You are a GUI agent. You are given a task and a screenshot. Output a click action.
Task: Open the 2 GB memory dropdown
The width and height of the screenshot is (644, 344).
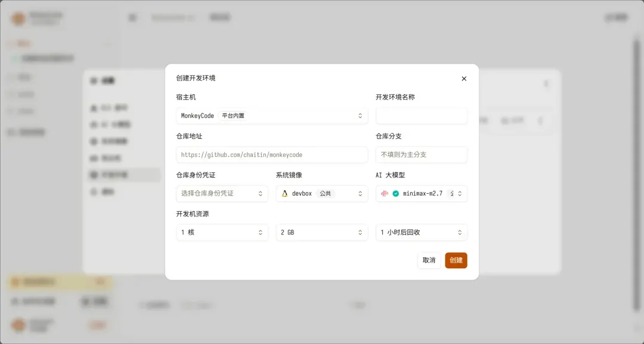[x=322, y=233]
